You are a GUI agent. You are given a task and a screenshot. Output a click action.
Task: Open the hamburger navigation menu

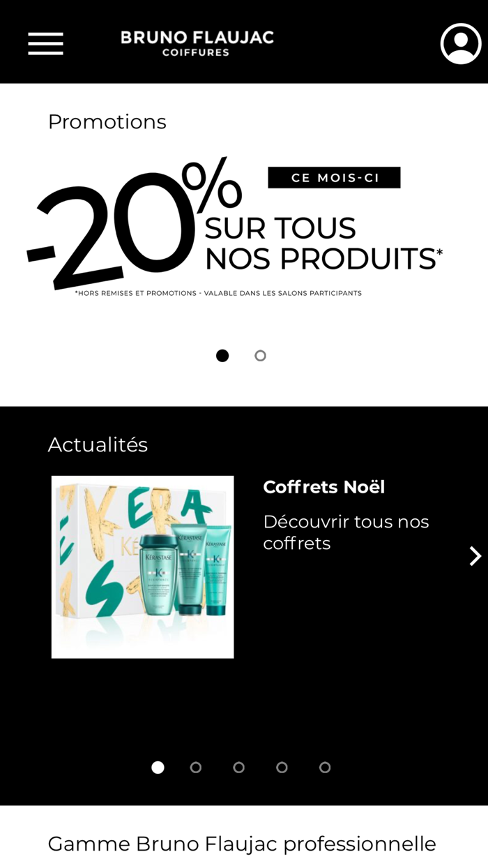tap(45, 43)
